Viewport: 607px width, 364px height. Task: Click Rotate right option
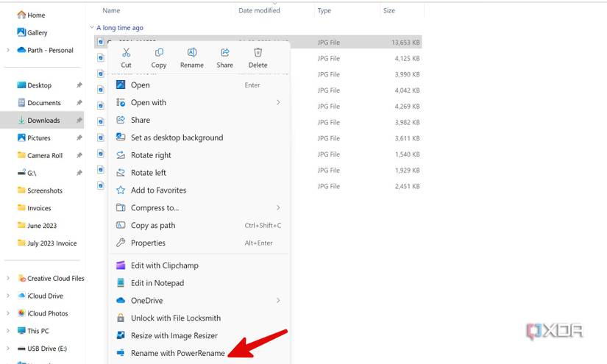point(151,155)
